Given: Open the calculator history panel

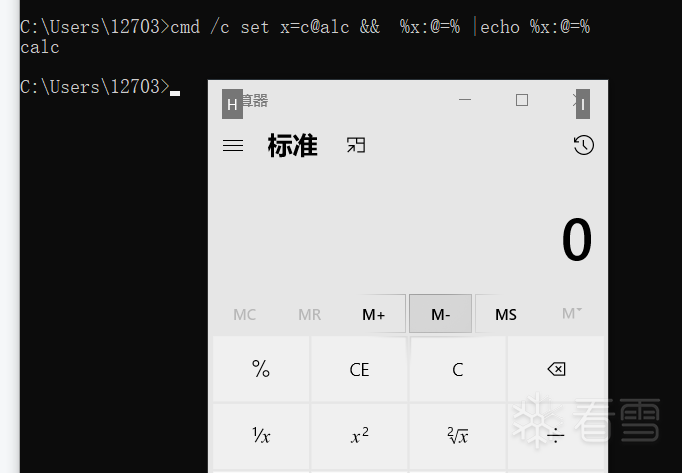Looking at the screenshot, I should [x=583, y=145].
